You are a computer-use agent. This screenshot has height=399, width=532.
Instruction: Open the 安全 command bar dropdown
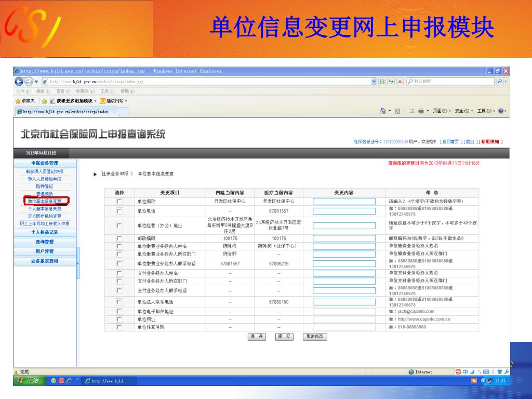464,111
